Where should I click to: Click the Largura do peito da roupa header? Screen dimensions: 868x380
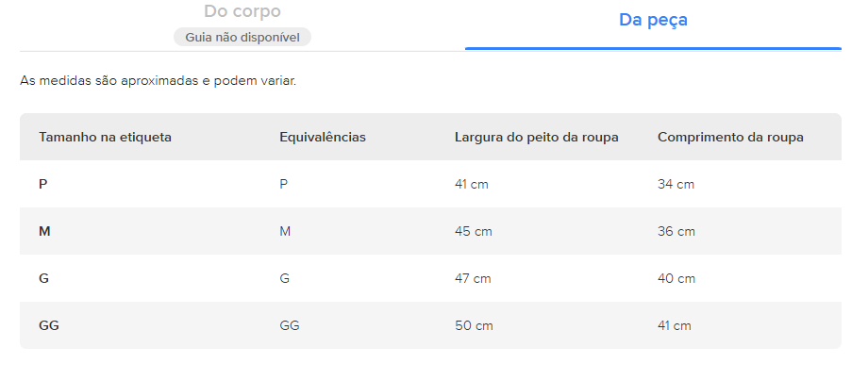[536, 137]
